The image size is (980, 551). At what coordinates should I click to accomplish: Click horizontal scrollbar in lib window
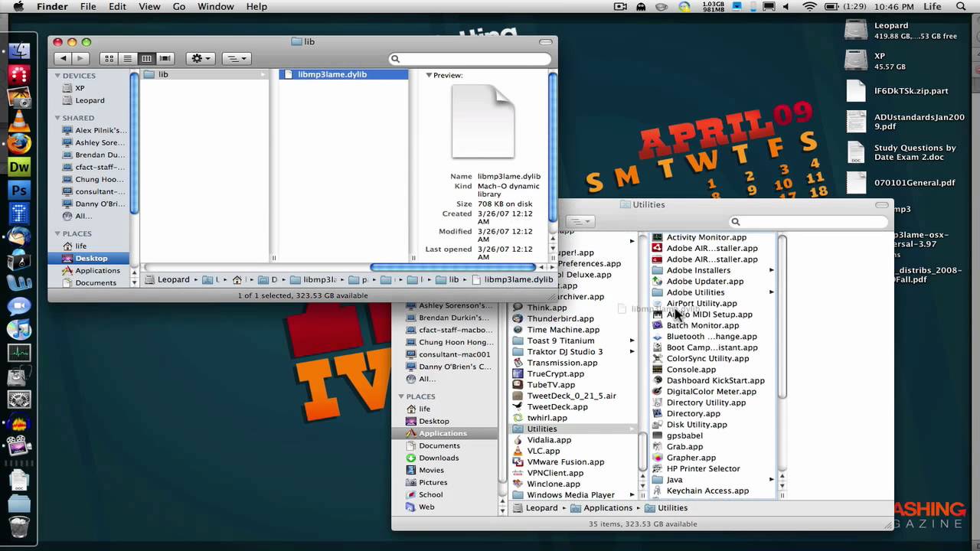tap(452, 268)
